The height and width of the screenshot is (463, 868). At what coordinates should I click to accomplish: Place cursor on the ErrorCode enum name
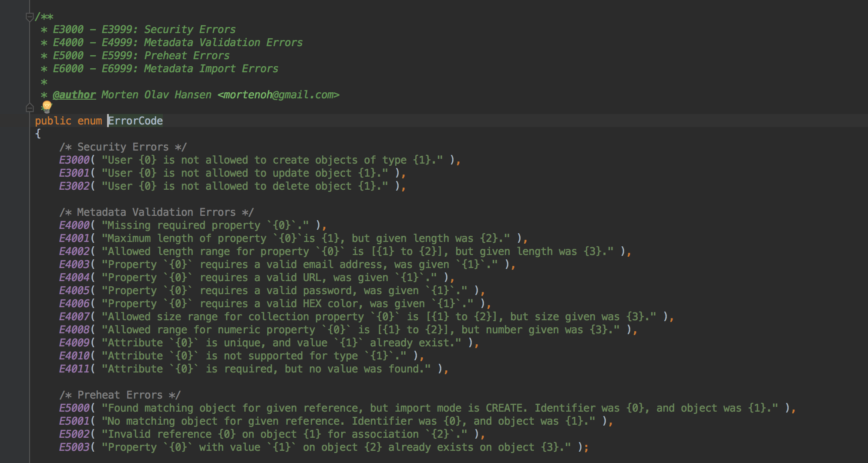tap(135, 121)
